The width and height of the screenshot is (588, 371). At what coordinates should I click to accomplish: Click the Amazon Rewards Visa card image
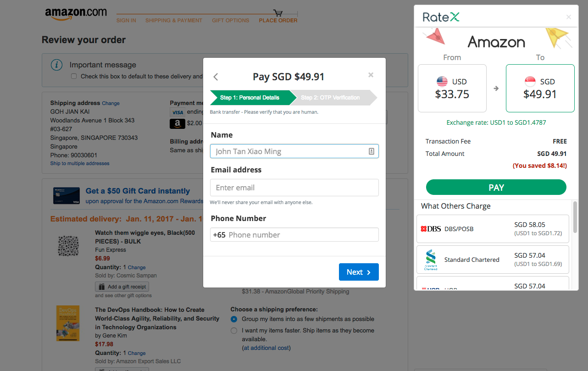(x=67, y=196)
